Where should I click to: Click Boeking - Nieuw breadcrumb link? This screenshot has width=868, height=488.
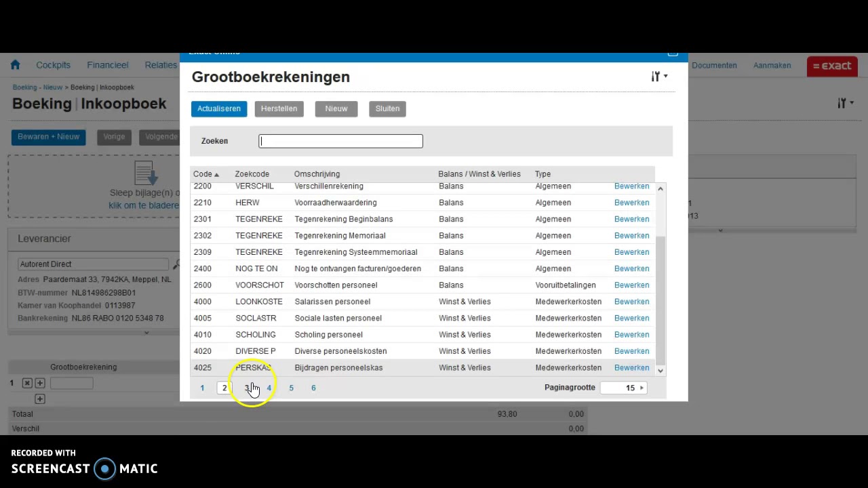coord(37,87)
